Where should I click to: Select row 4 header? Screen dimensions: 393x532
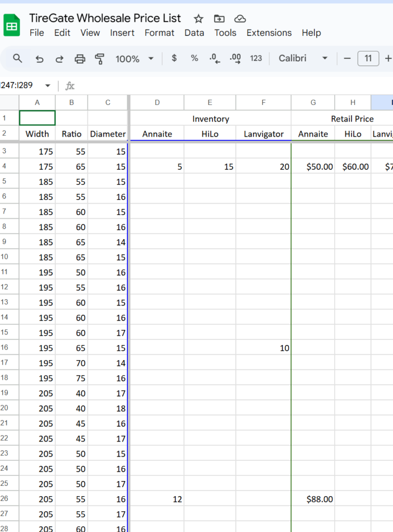(x=9, y=166)
